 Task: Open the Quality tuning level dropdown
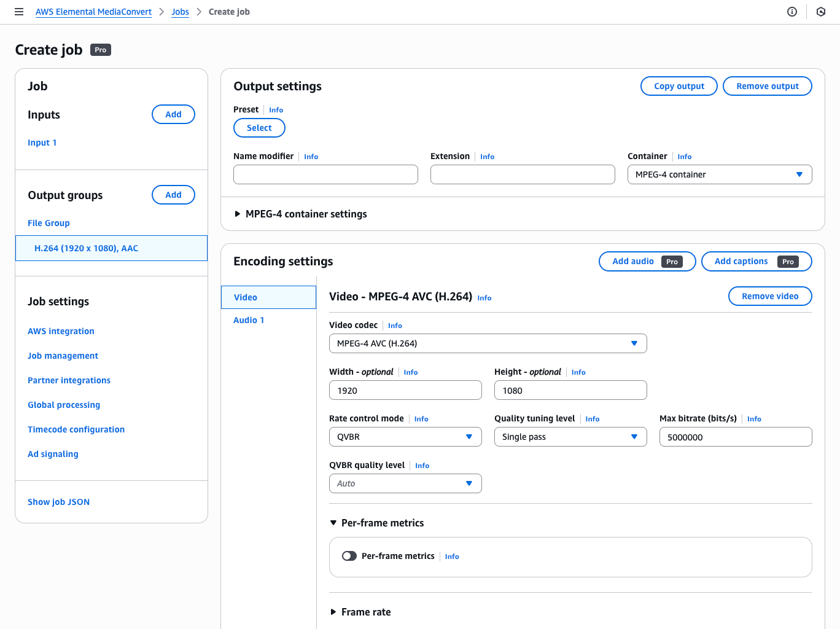[x=570, y=437]
